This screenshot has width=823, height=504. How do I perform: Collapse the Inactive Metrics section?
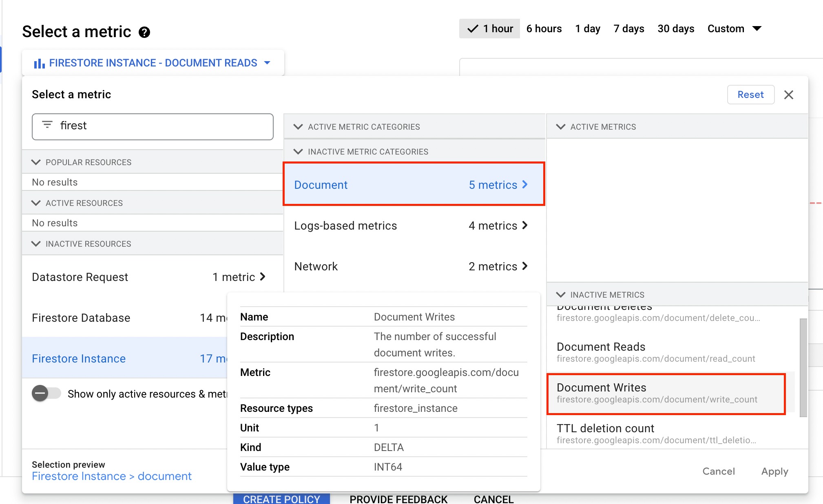click(x=561, y=294)
